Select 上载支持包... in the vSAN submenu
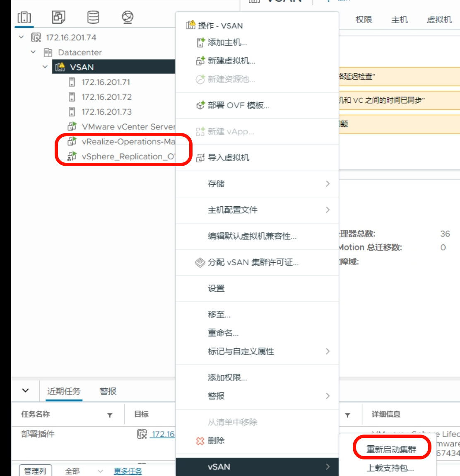460x476 pixels. point(390,468)
